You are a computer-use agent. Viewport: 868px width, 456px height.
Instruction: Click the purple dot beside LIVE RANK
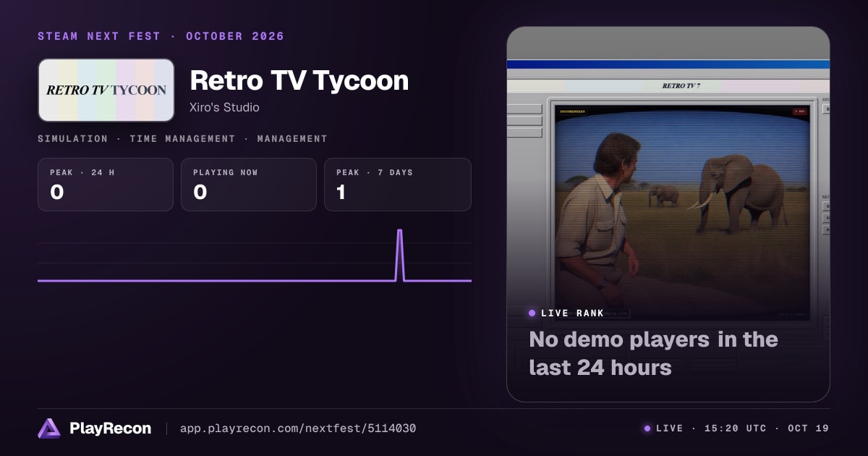[532, 313]
